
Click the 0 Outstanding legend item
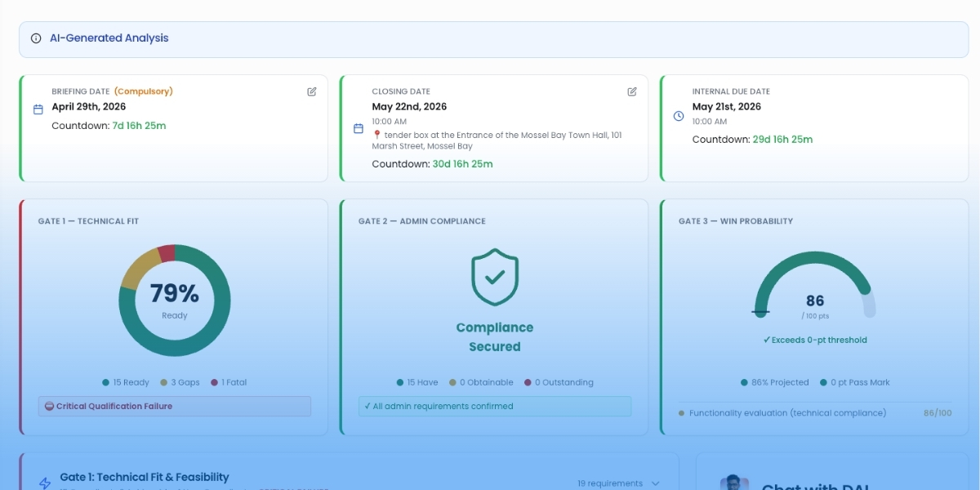coord(559,382)
